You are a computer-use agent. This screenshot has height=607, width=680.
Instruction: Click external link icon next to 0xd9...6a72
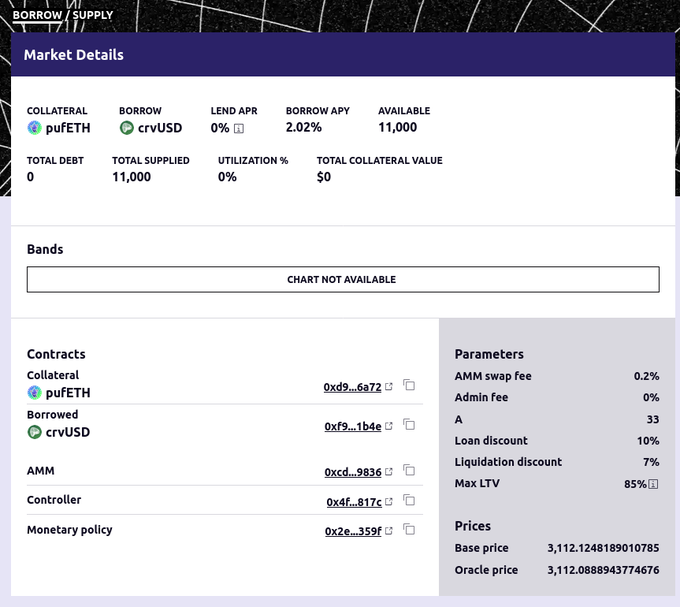(x=389, y=386)
